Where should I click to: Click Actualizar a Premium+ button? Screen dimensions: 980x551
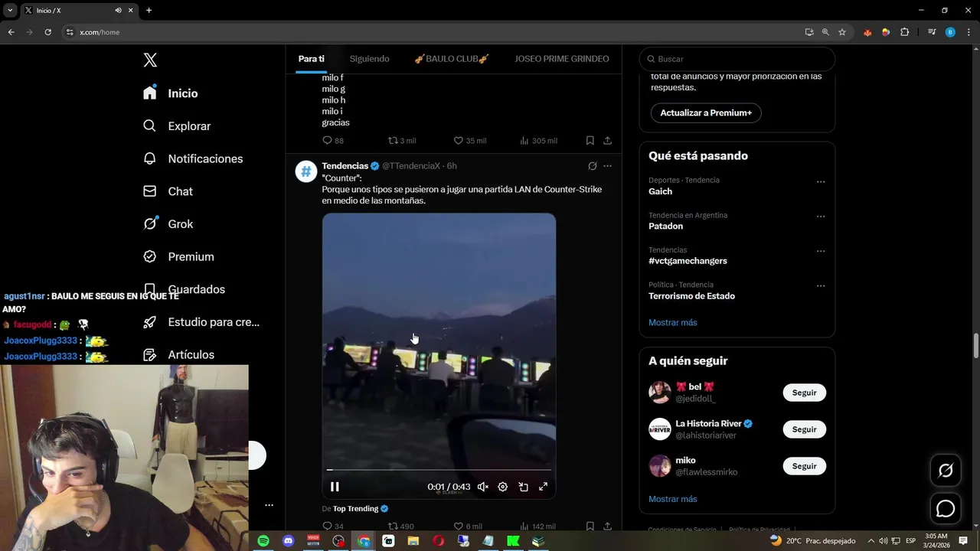(706, 112)
